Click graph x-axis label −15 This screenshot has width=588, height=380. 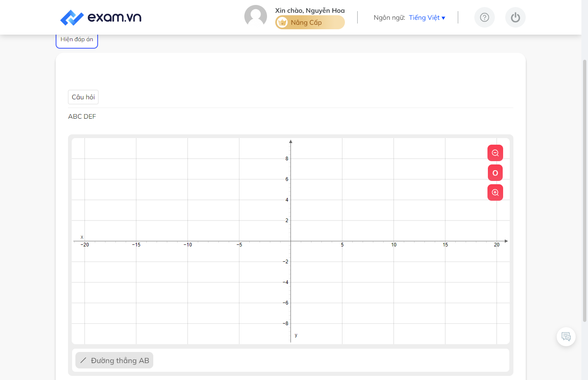136,245
